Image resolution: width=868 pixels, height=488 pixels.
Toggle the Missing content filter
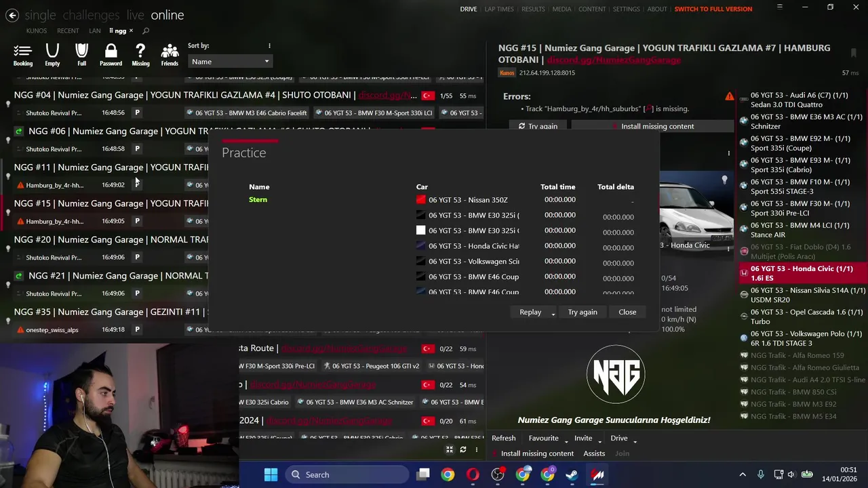140,55
